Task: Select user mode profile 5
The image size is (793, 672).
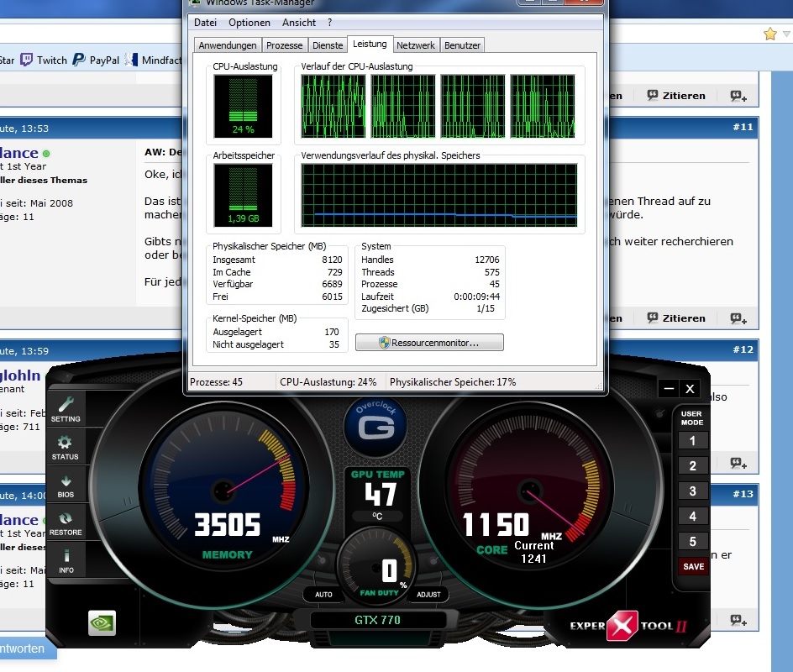Action: click(692, 542)
